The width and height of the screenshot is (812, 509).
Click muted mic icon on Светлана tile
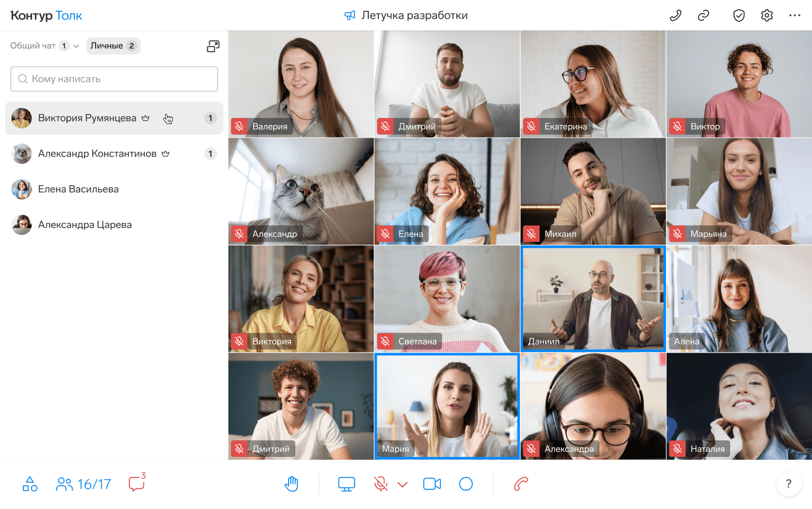385,341
